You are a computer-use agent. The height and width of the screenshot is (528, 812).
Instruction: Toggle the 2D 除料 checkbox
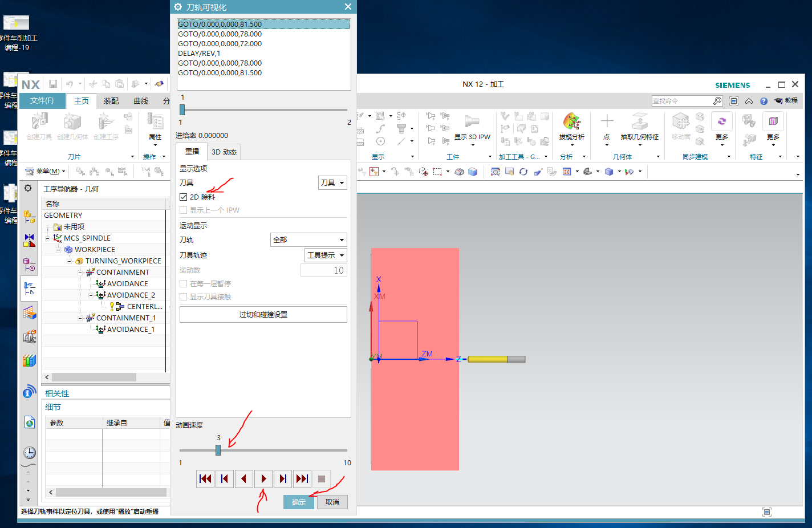[184, 197]
